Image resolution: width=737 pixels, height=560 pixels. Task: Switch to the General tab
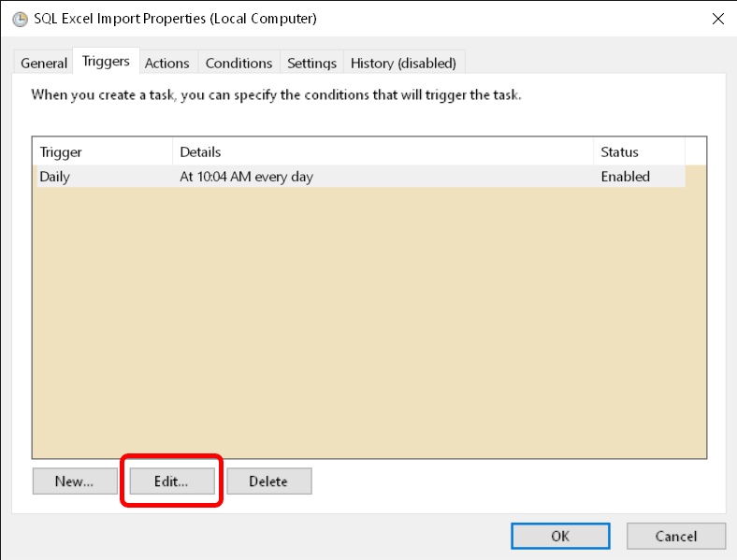pyautogui.click(x=44, y=63)
